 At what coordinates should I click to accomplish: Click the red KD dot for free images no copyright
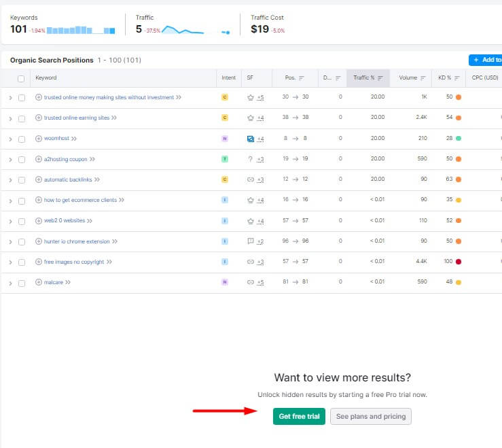[459, 262]
